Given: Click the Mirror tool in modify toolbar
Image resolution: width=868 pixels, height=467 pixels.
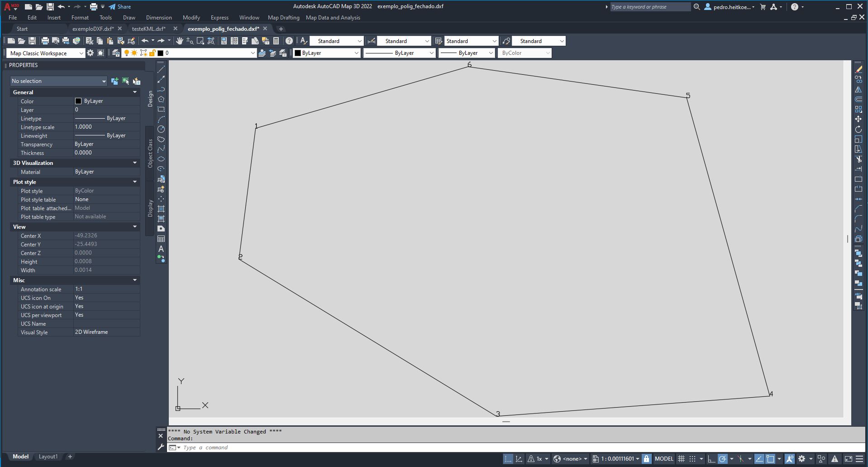Looking at the screenshot, I should (x=858, y=89).
